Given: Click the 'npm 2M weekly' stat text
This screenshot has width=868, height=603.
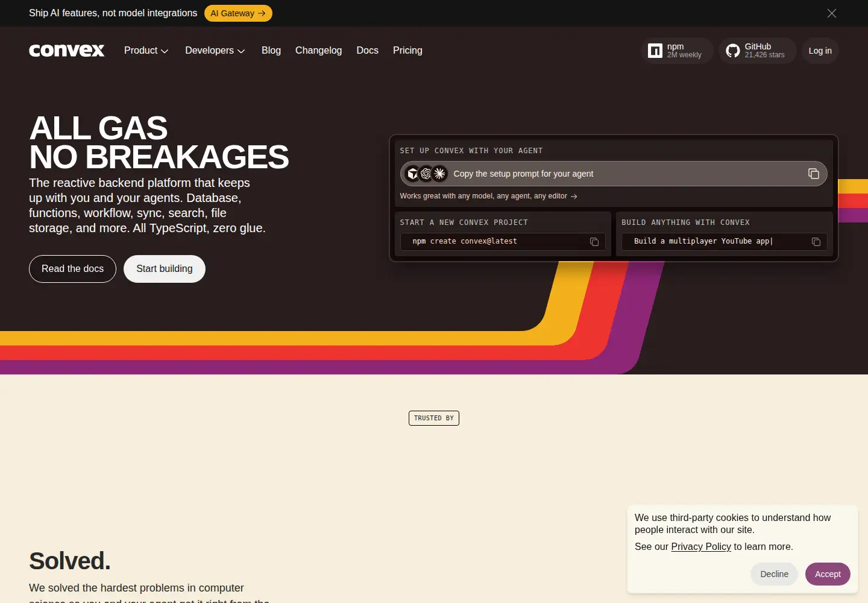Looking at the screenshot, I should click(684, 51).
